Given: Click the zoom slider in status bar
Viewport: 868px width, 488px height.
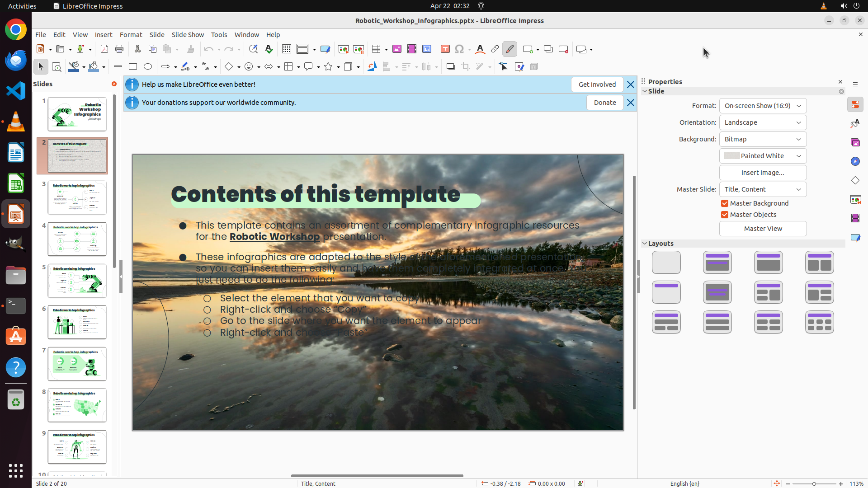Looking at the screenshot, I should (x=814, y=483).
